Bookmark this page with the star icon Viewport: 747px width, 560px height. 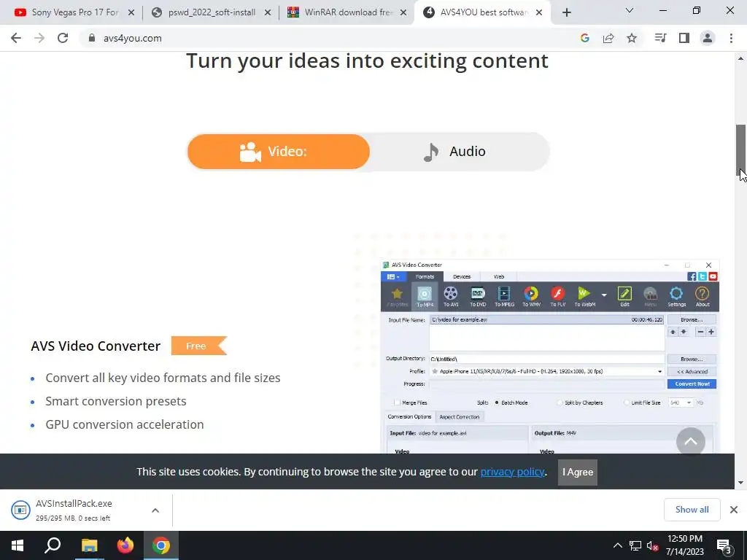632,38
